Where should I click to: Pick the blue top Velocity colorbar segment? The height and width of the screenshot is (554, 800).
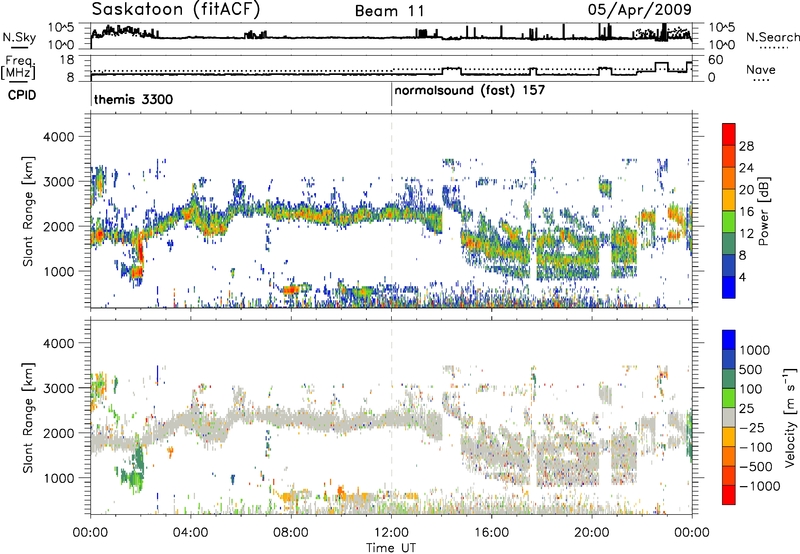point(729,340)
